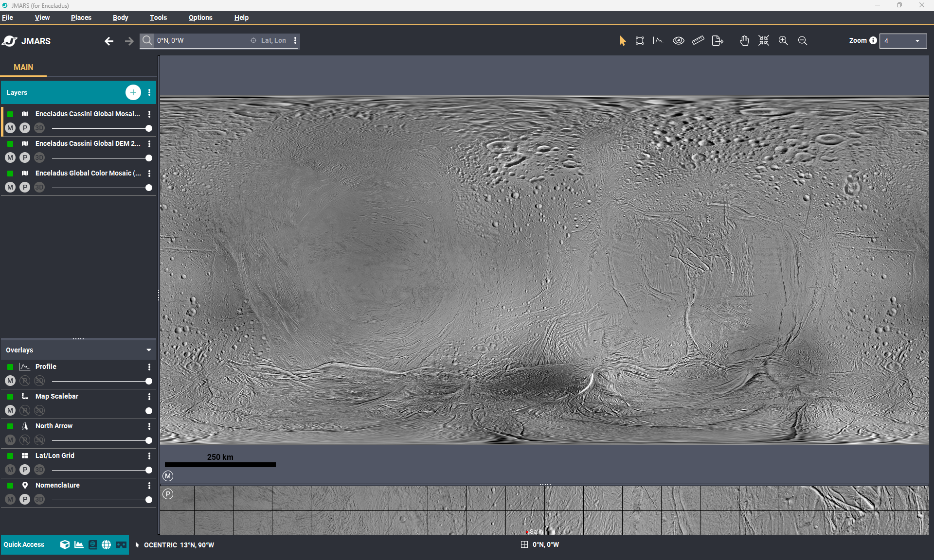Open the Body menu
This screenshot has width=934, height=560.
pyautogui.click(x=121, y=17)
